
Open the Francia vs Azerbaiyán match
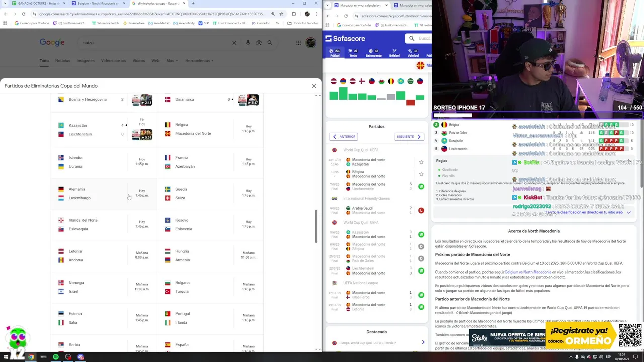coord(210,162)
